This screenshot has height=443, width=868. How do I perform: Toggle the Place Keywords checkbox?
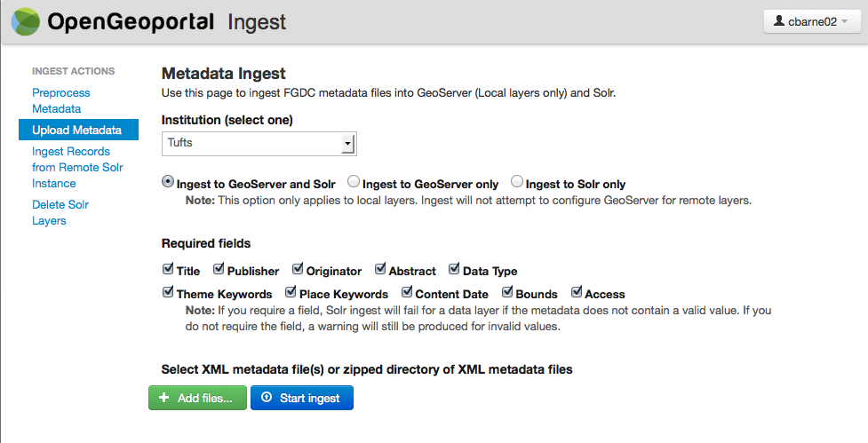click(291, 292)
